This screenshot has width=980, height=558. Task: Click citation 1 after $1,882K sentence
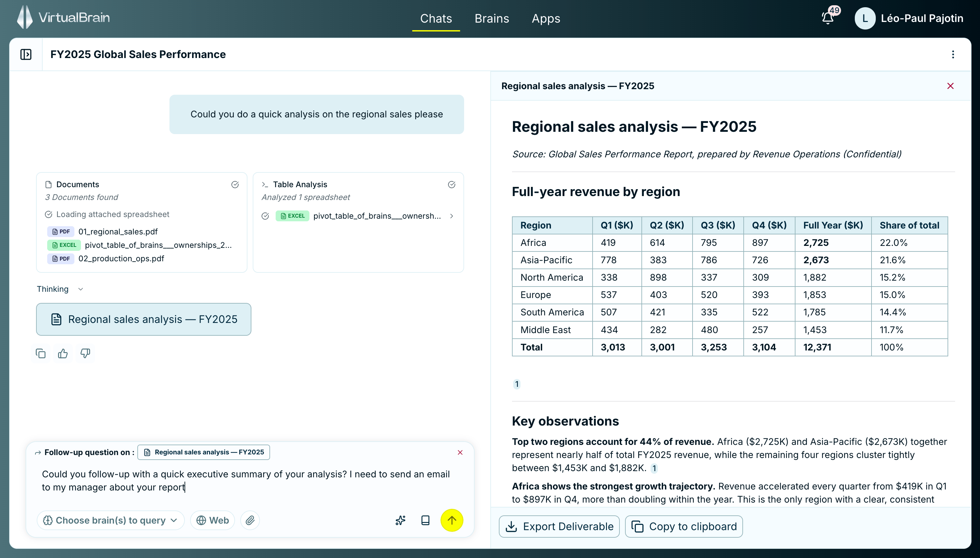(x=654, y=468)
